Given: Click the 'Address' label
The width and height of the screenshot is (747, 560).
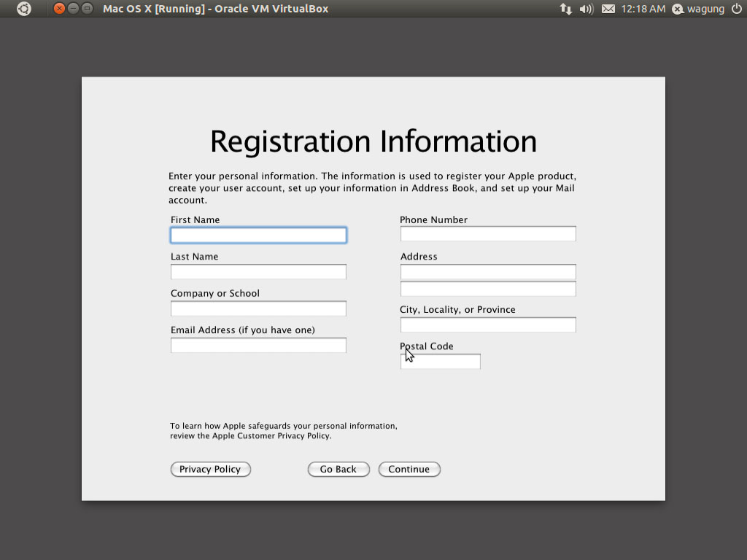Looking at the screenshot, I should coord(419,256).
